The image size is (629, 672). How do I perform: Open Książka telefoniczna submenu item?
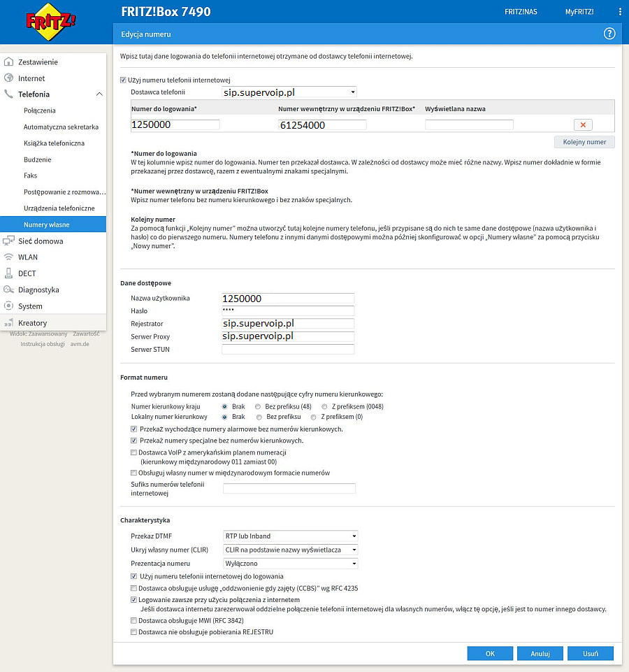click(x=54, y=143)
